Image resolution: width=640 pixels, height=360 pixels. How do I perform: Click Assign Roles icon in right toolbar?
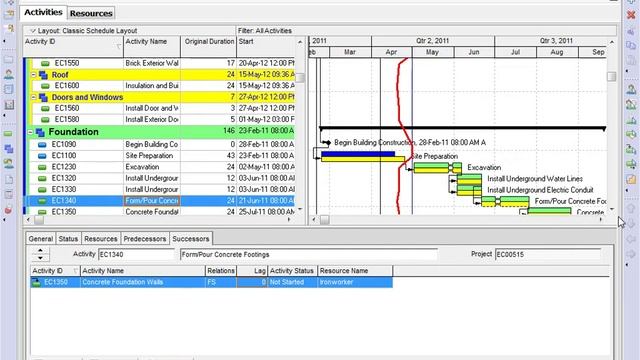pyautogui.click(x=631, y=120)
